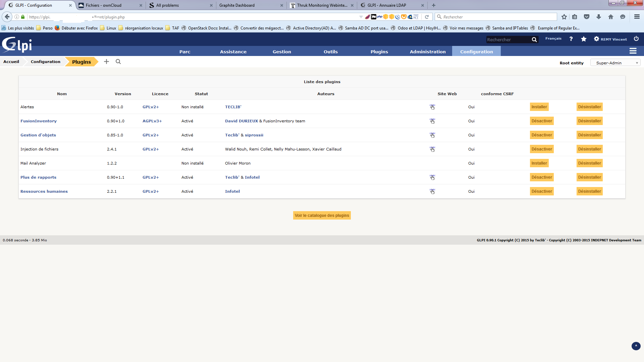Click Voir le catalogue des plugins
Viewport: 644px width, 362px height.
(x=322, y=216)
